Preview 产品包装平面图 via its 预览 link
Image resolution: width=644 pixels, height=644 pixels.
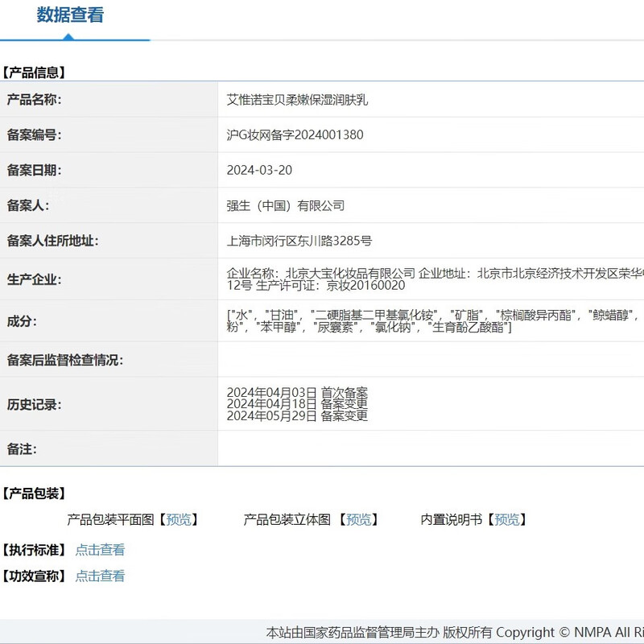pos(179,519)
